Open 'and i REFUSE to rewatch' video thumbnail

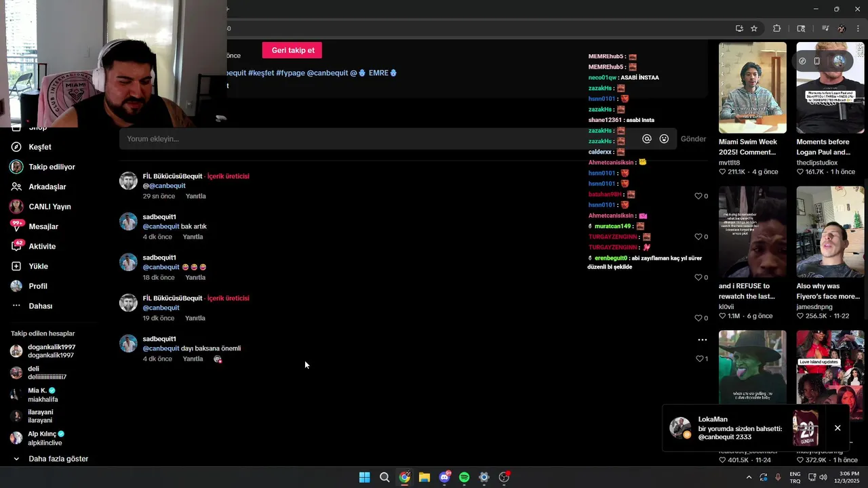tap(753, 232)
